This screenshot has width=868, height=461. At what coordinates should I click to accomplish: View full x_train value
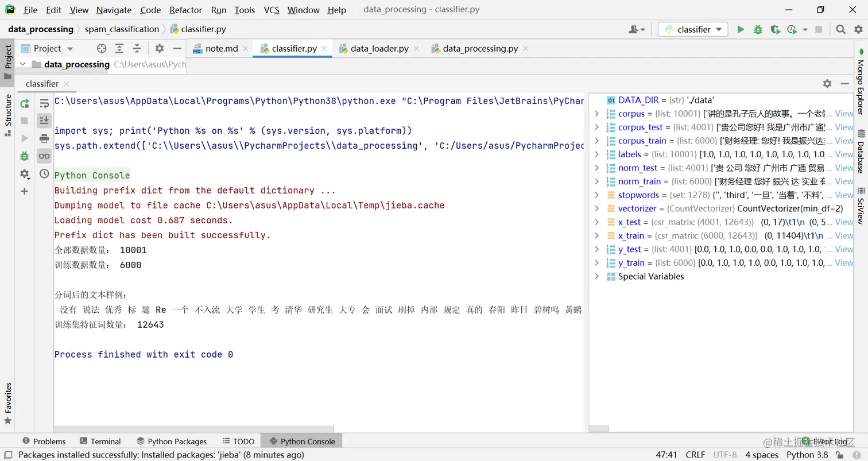point(844,235)
